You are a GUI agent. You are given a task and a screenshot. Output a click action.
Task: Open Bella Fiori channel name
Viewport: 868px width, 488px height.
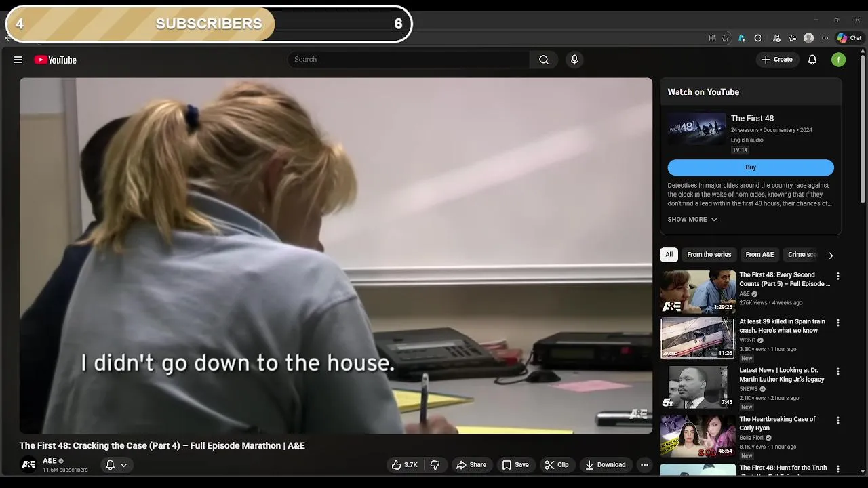tap(751, 438)
